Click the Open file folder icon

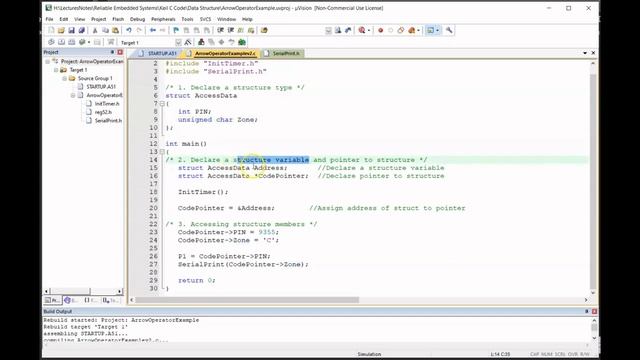61,30
